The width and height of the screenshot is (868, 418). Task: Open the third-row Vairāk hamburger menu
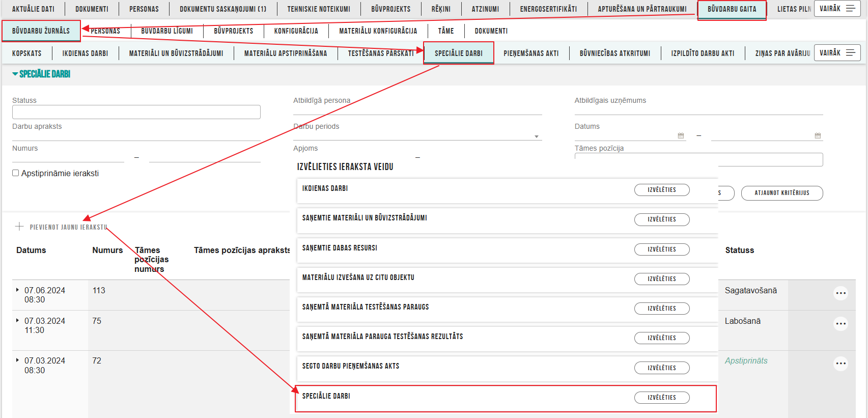coord(837,53)
